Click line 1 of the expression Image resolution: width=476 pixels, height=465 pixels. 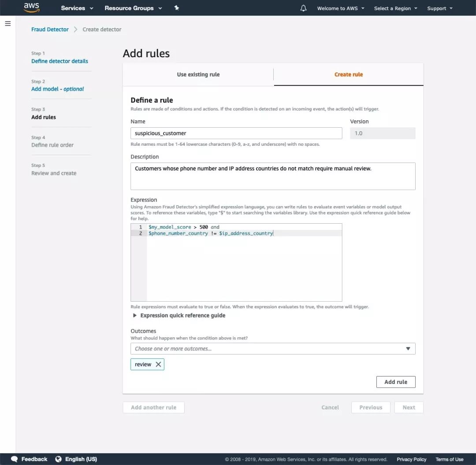pyautogui.click(x=184, y=227)
